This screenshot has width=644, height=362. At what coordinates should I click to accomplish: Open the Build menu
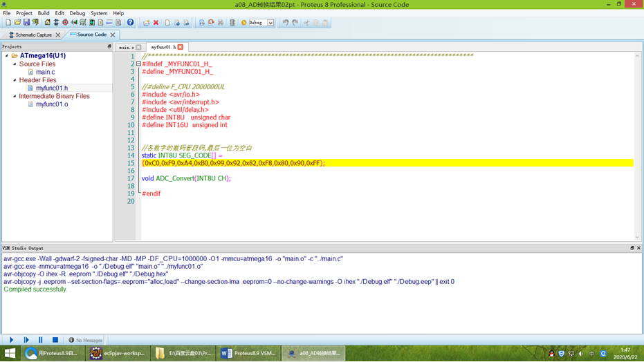coord(43,13)
